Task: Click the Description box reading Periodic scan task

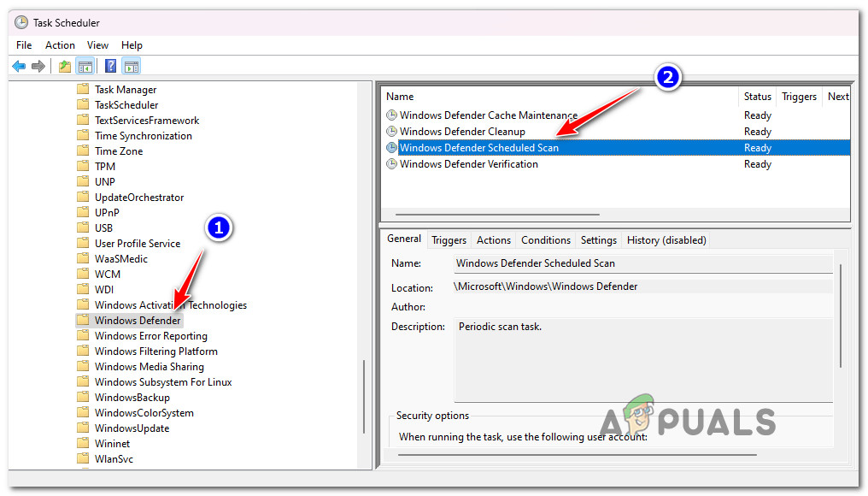Action: point(643,360)
